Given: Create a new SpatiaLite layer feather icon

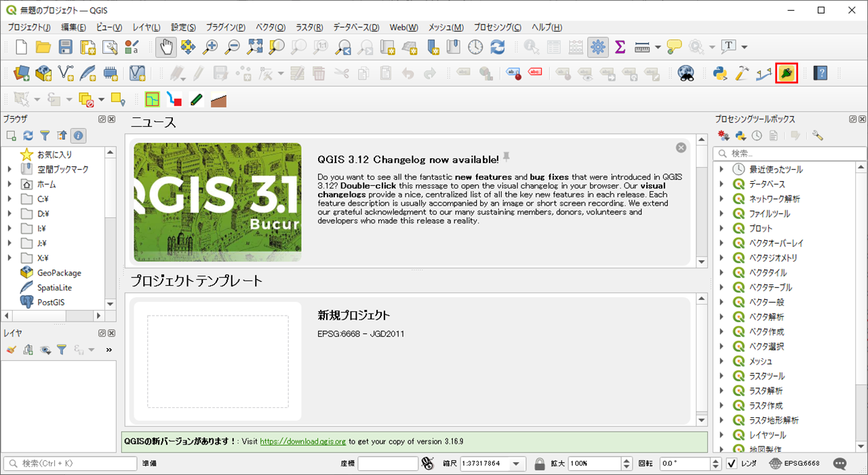Looking at the screenshot, I should tap(88, 73).
